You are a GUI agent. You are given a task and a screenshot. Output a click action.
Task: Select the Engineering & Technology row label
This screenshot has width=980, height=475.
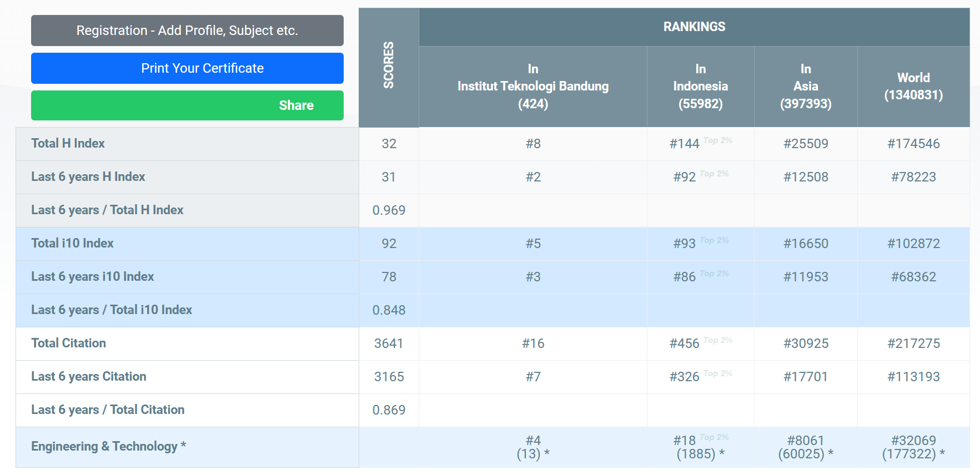click(x=108, y=446)
